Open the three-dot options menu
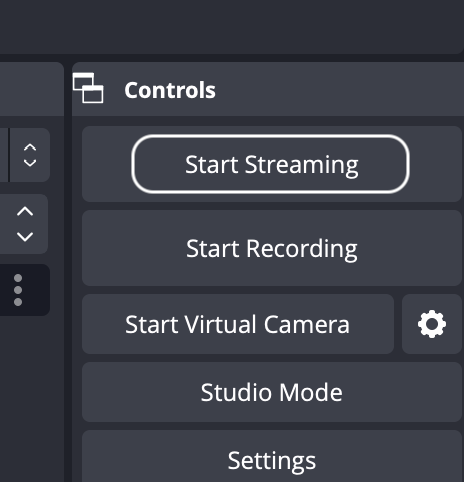 pos(18,290)
